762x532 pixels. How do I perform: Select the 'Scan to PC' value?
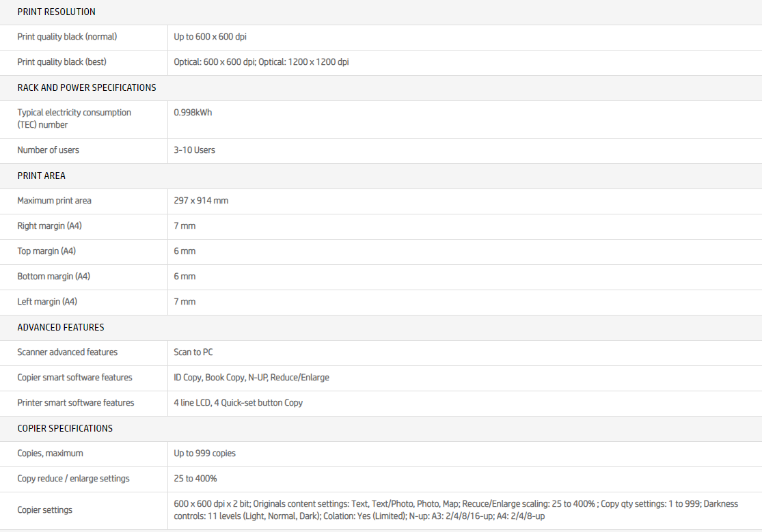(x=193, y=352)
